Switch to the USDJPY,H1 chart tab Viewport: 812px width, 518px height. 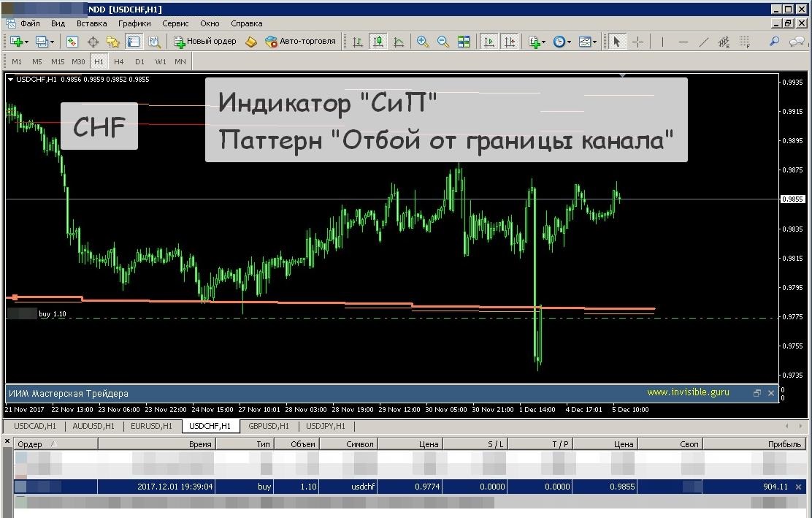[325, 426]
